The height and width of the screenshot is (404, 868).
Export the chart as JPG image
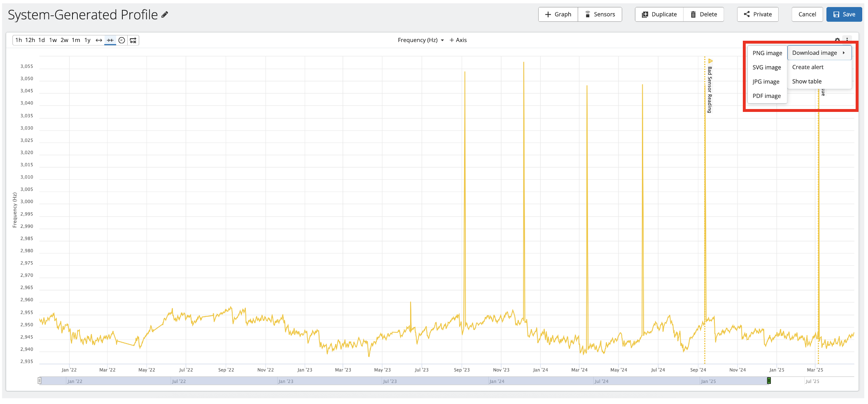tap(767, 82)
